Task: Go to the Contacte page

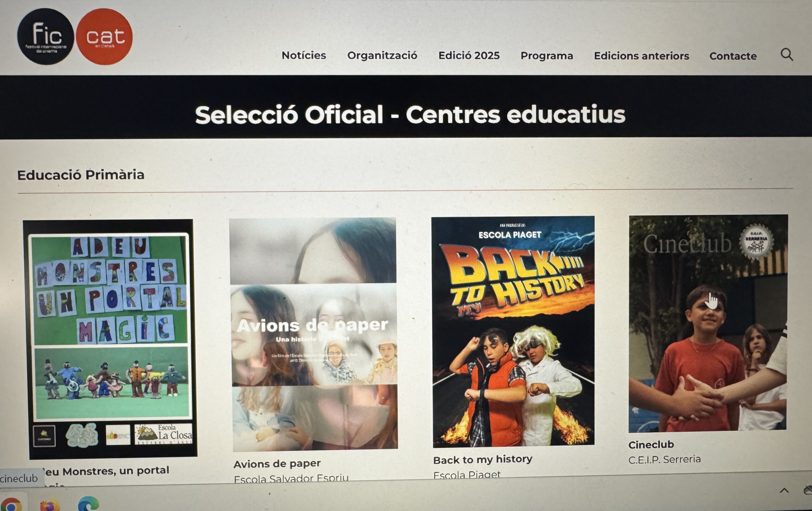Action: 733,56
